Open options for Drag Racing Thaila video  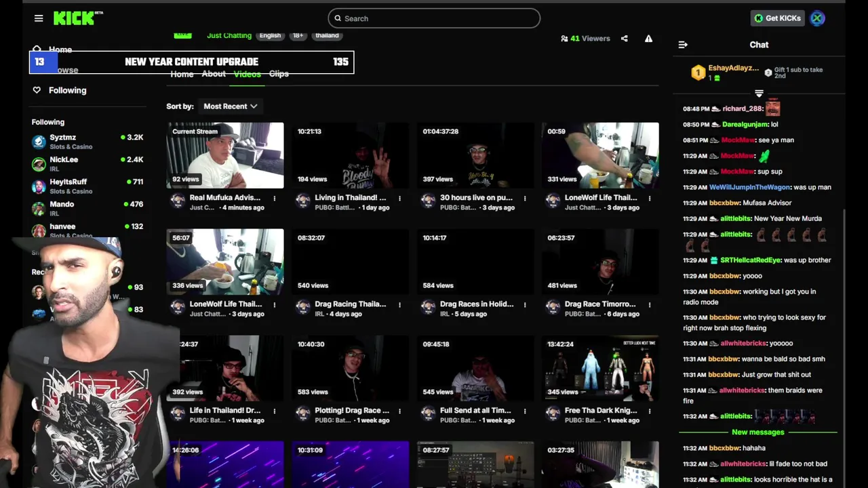399,305
